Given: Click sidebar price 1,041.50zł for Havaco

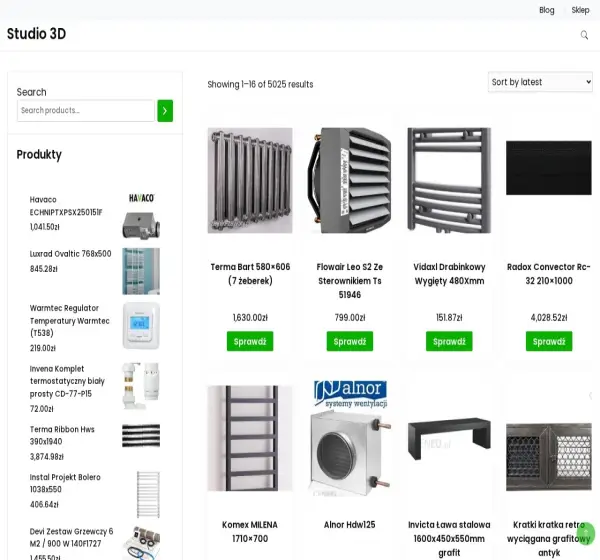Looking at the screenshot, I should [x=45, y=227].
